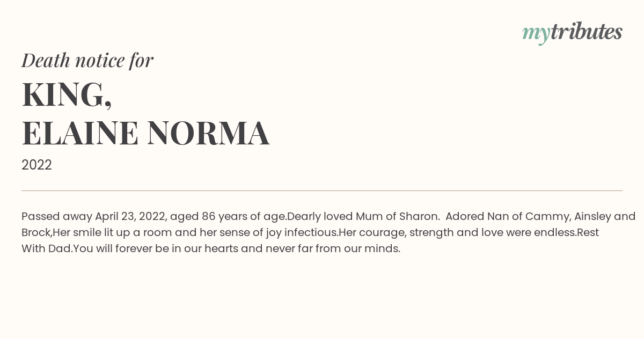Click the text "86 years of age"
The image size is (644, 338).
(x=244, y=217)
